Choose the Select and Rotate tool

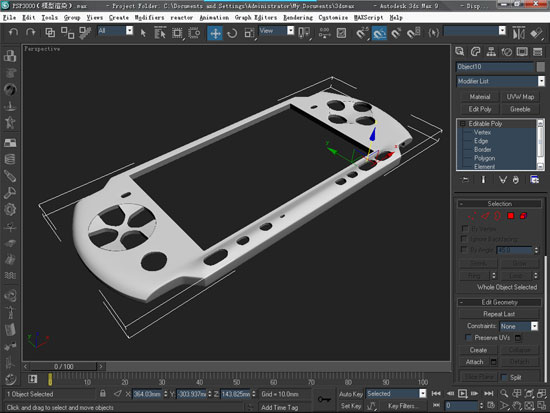(x=232, y=33)
